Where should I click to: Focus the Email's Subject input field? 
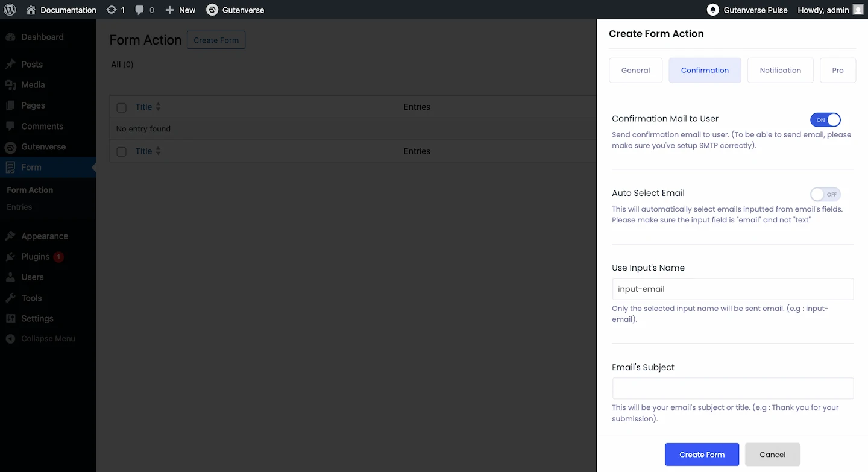click(732, 388)
